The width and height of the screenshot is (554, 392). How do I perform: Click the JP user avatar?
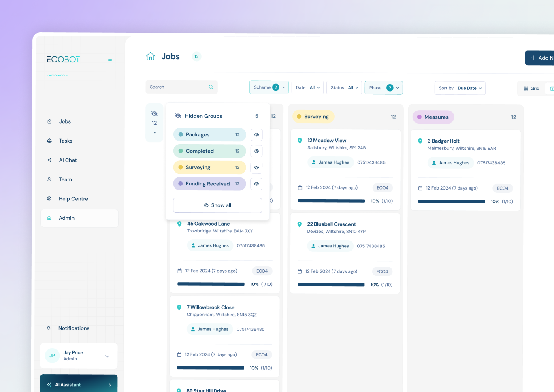coord(52,356)
